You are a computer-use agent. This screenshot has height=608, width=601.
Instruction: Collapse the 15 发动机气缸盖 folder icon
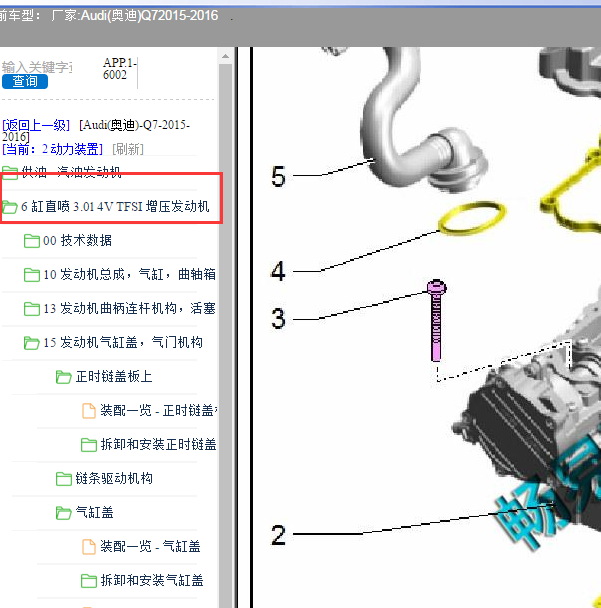tap(32, 343)
